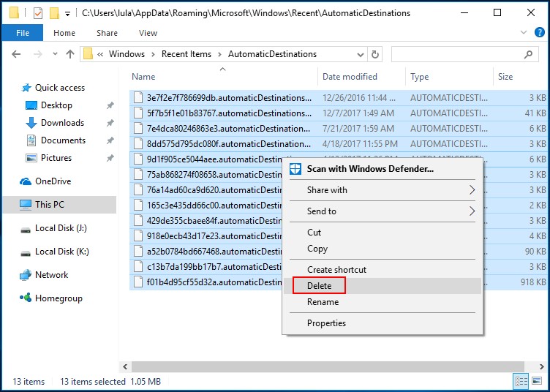
Task: Sort files by Date modified column
Action: (x=361, y=77)
